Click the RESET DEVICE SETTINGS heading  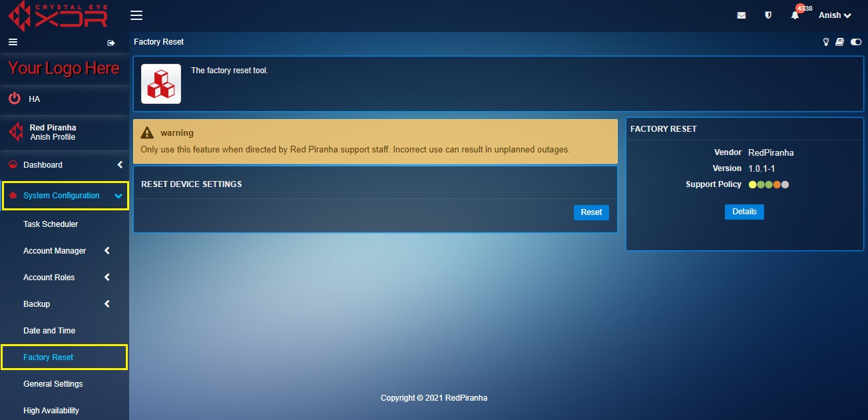tap(192, 184)
